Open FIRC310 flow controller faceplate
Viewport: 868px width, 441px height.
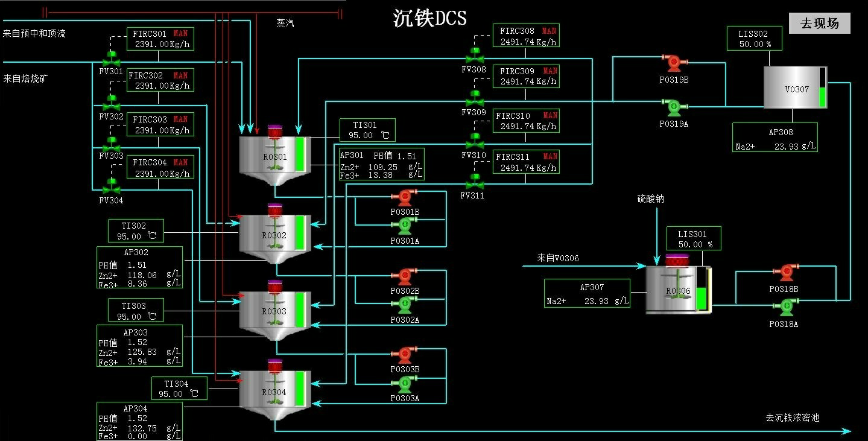[525, 121]
